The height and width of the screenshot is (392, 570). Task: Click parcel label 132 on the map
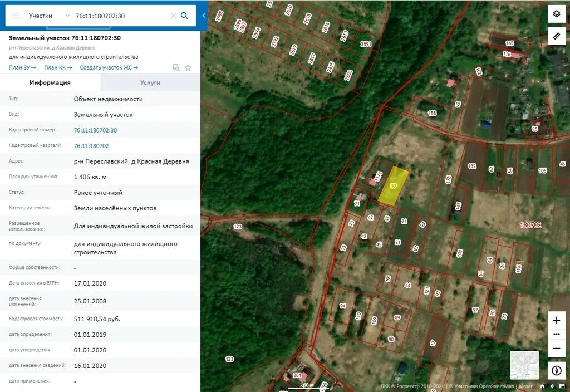472,166
